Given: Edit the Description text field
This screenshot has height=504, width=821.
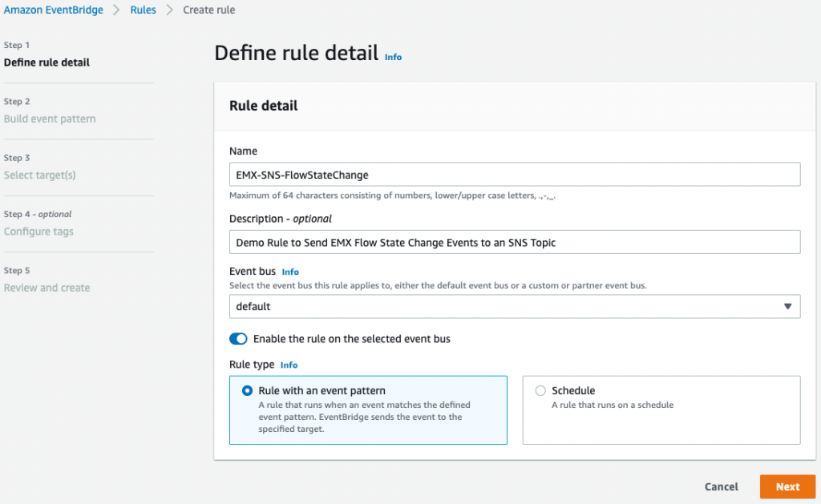Looking at the screenshot, I should point(513,241).
